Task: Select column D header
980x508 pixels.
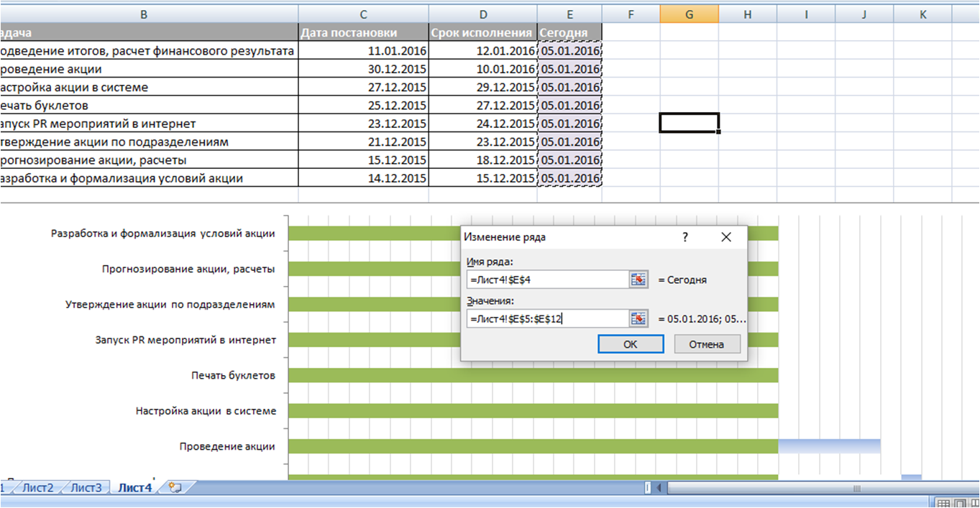Action: click(x=483, y=14)
